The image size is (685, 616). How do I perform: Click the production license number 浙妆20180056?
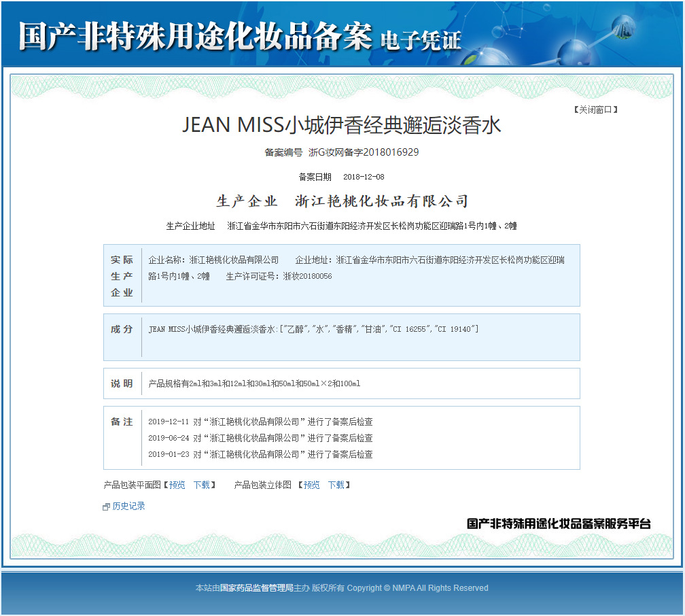point(308,276)
